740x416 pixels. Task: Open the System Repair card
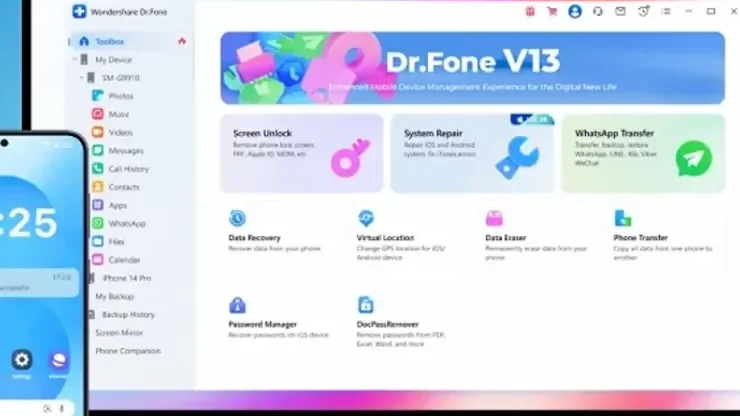click(472, 153)
